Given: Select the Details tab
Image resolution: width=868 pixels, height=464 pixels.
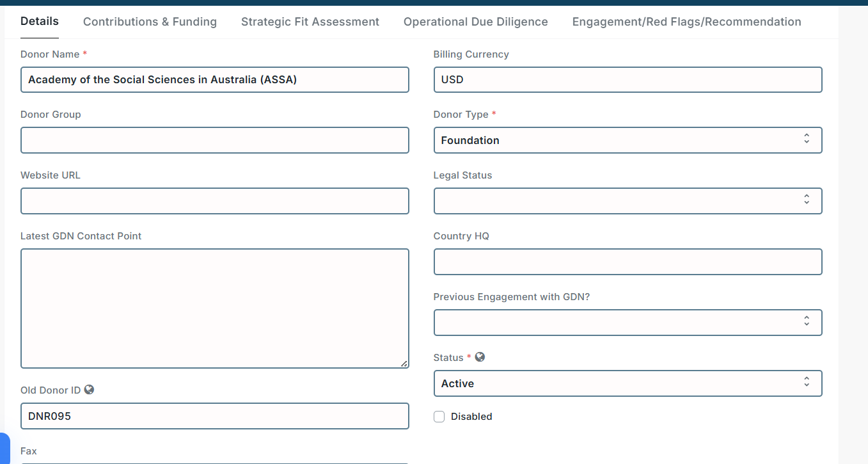Looking at the screenshot, I should (x=40, y=21).
